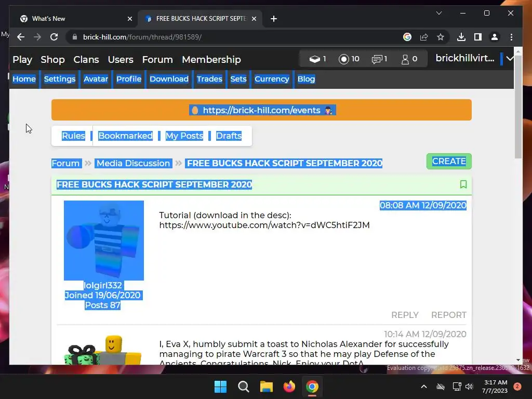Open the Avatar sublink
Image resolution: width=532 pixels, height=399 pixels.
point(96,79)
